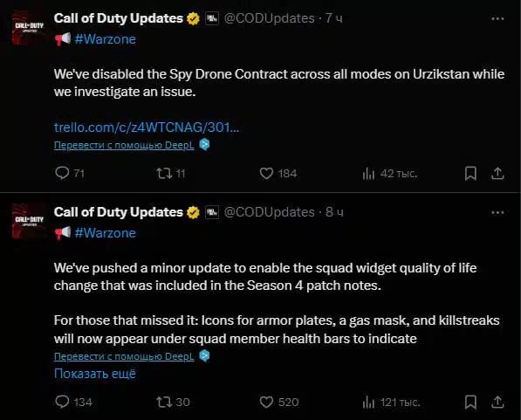
Task: Bookmark the squad widget update tweet
Action: (470, 402)
